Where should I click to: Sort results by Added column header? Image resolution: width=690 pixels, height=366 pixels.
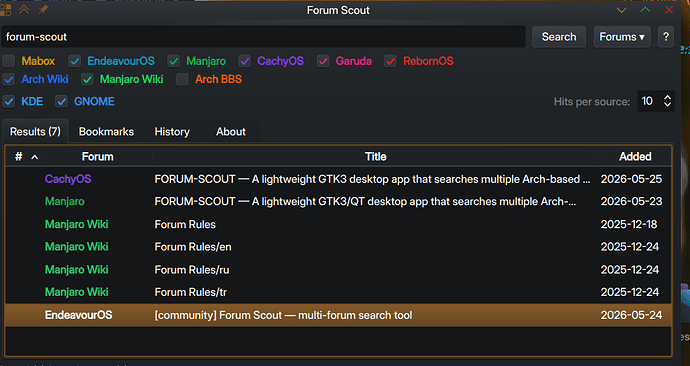click(635, 157)
